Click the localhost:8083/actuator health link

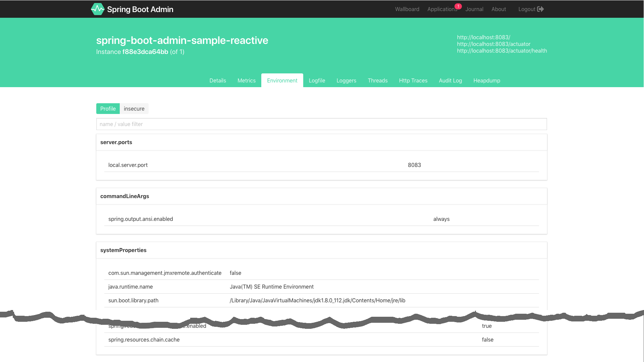tap(502, 50)
